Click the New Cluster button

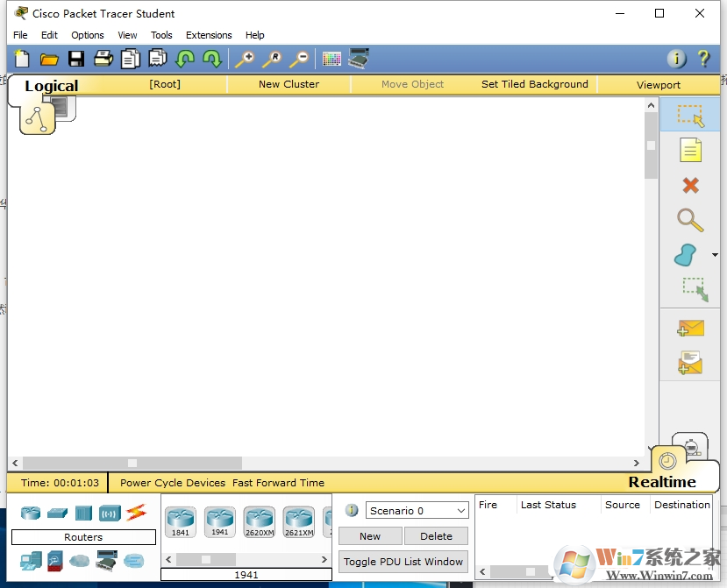[x=289, y=84]
